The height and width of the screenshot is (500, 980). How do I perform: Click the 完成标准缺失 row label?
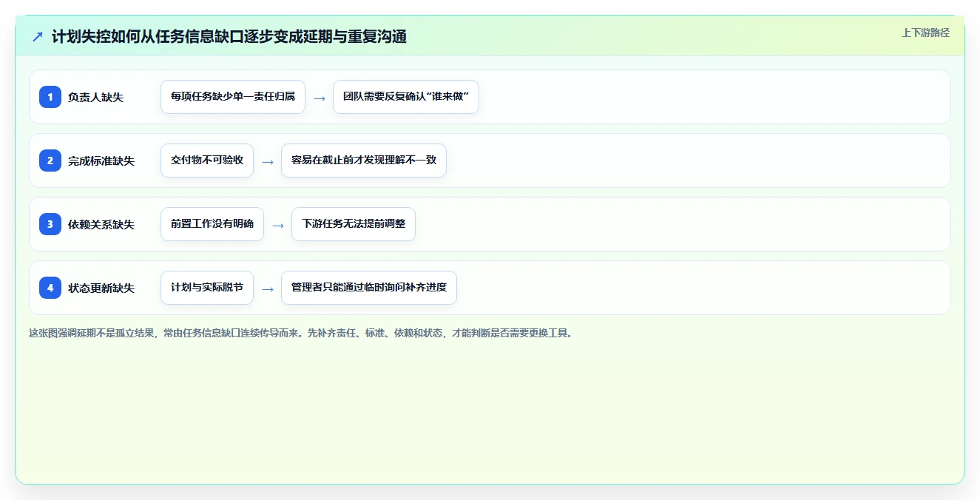(101, 161)
